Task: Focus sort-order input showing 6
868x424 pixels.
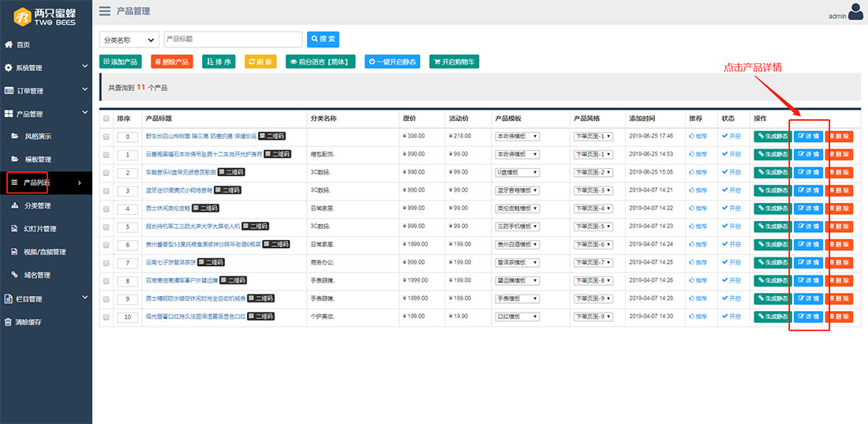Action: (x=127, y=245)
